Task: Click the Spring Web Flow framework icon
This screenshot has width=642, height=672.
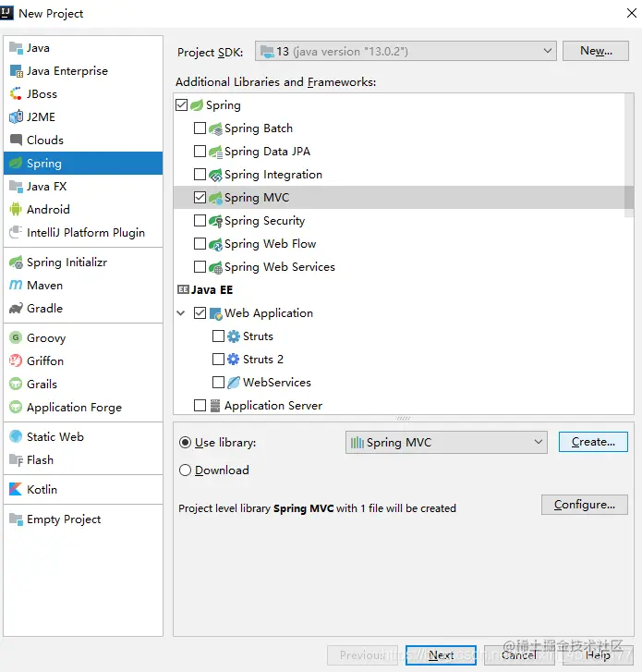Action: coord(215,244)
